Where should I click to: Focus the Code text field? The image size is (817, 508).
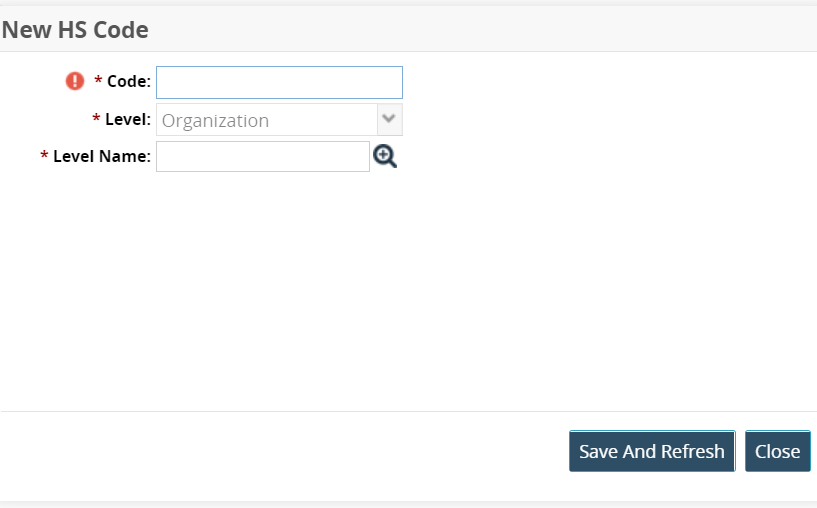(x=279, y=82)
